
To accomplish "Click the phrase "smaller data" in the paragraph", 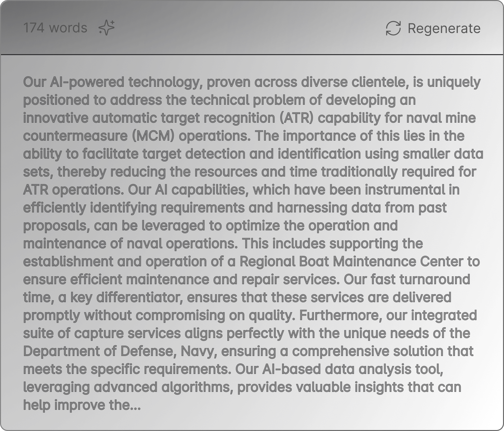I will (x=443, y=154).
